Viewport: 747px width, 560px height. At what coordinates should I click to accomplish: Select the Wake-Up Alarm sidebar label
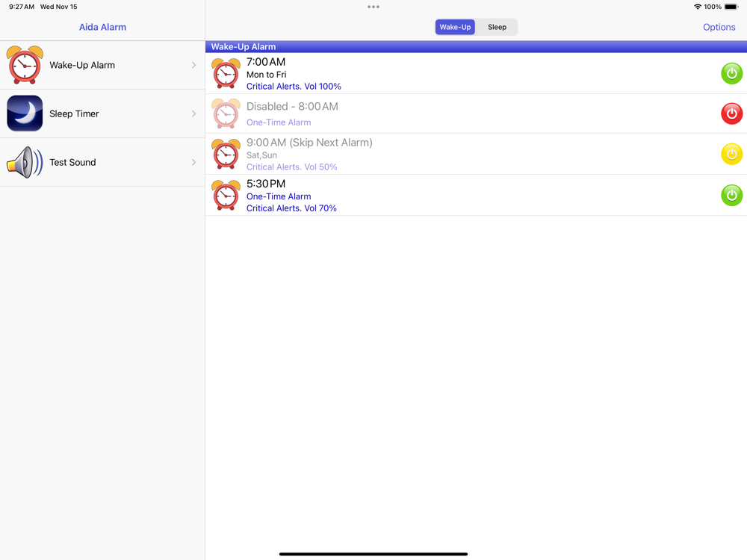coord(82,65)
